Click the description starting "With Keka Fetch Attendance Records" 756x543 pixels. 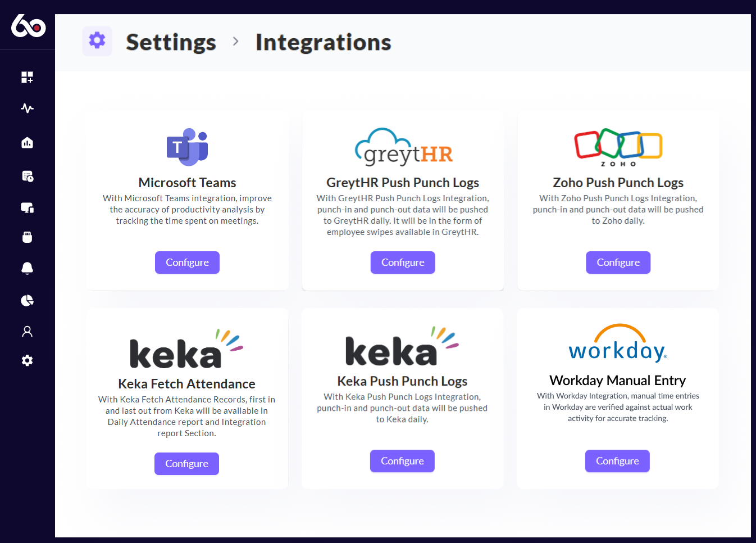tap(186, 417)
